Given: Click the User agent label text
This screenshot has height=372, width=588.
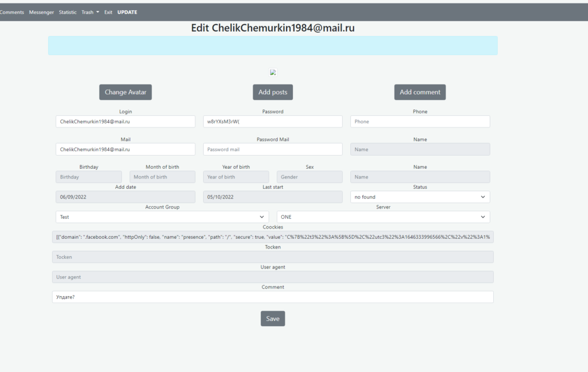Looking at the screenshot, I should 273,267.
